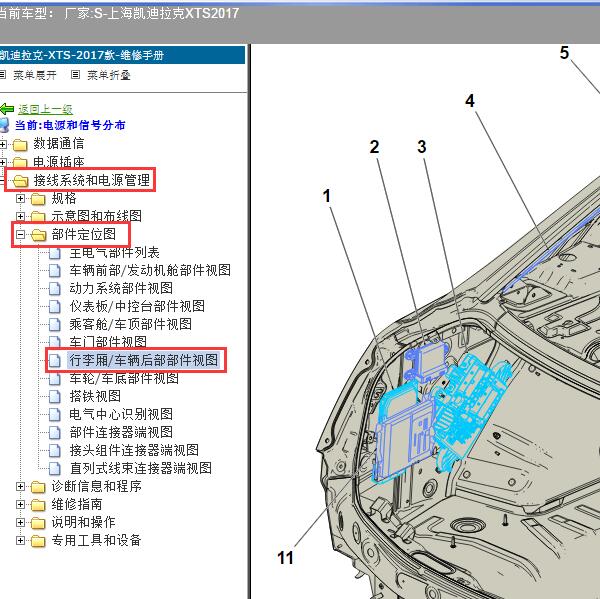The image size is (600, 599).
Task: Expand the 说明和操作 folder node
Action: [x=20, y=522]
